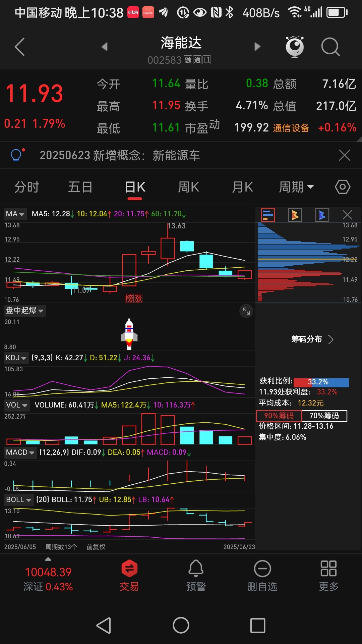The width and height of the screenshot is (362, 644).
Task: Select the orange flame chip icon
Action: [x=295, y=215]
